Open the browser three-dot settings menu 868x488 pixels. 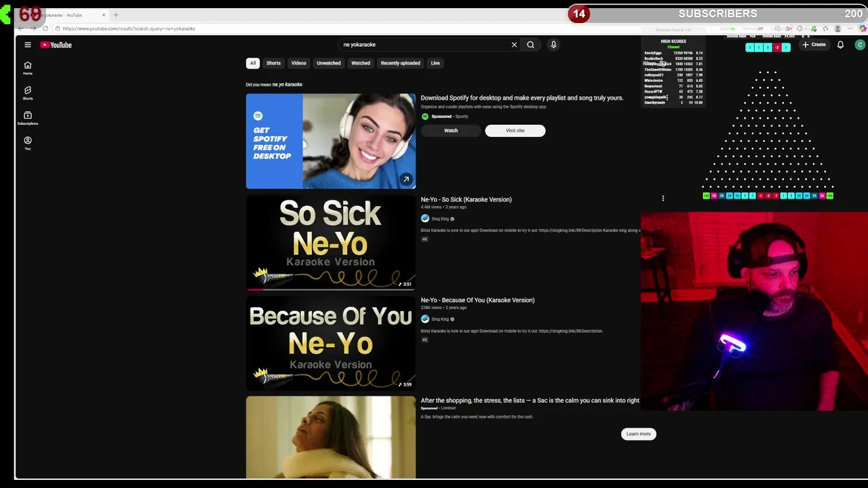tap(850, 28)
